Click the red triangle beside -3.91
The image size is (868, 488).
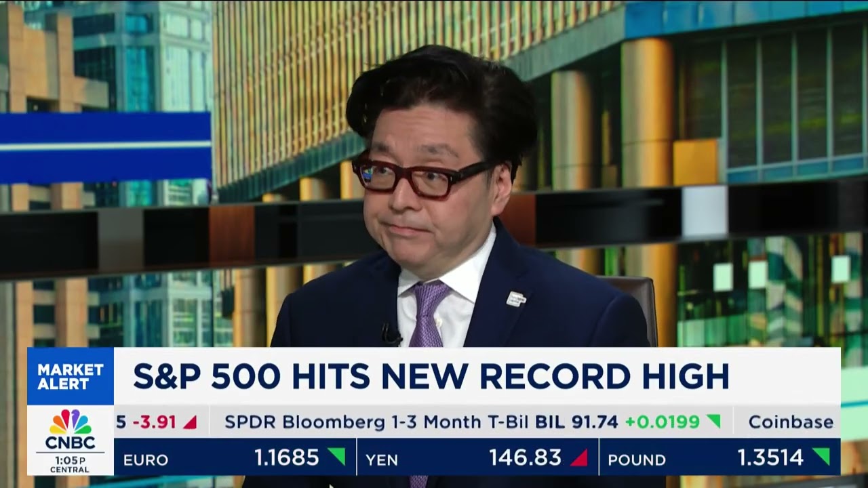(x=190, y=422)
